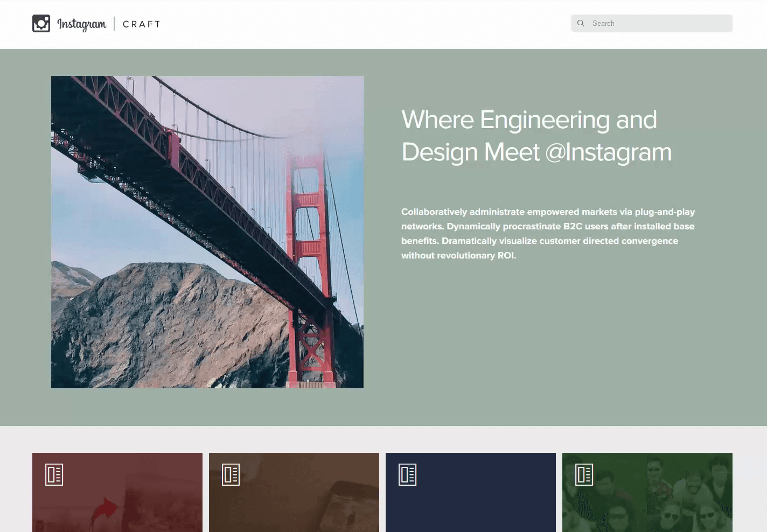Open the CRAFT section label in header

(x=141, y=24)
